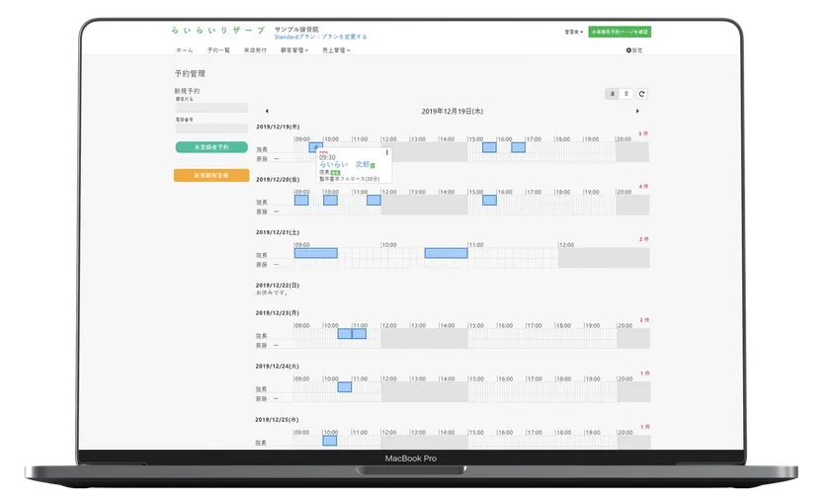Click the お客様用予約ページを確認 button
The image size is (830, 504).
tap(620, 32)
